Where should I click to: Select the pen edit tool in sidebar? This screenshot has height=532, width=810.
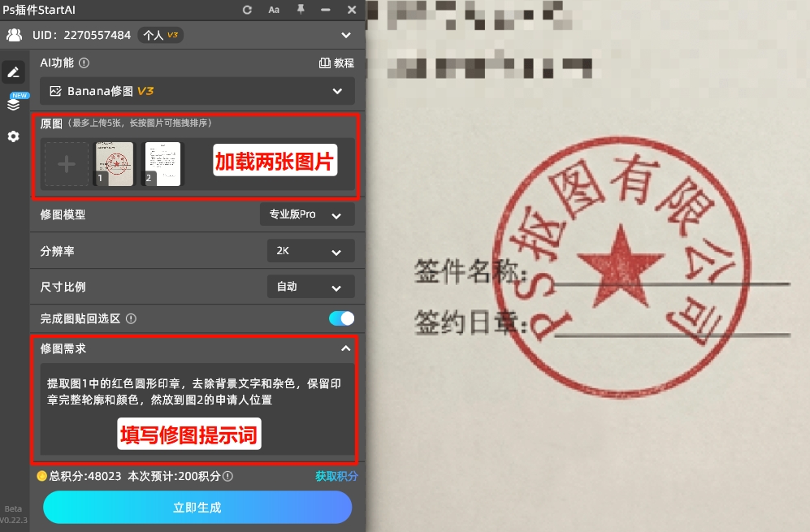point(13,71)
